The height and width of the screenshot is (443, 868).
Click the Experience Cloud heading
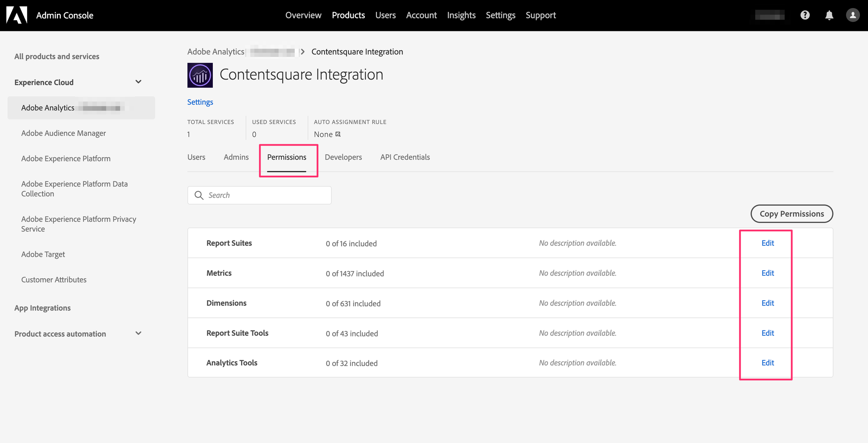click(x=44, y=82)
